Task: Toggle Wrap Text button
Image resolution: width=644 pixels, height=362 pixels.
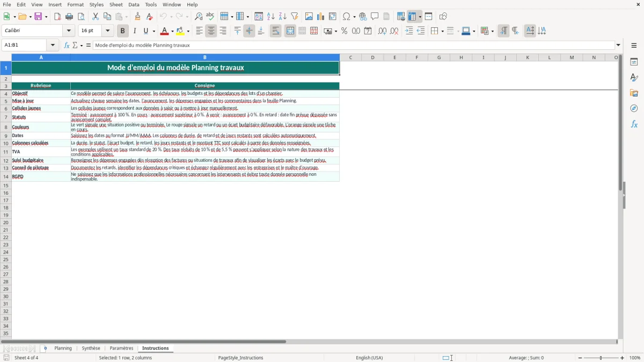Action: point(276,31)
